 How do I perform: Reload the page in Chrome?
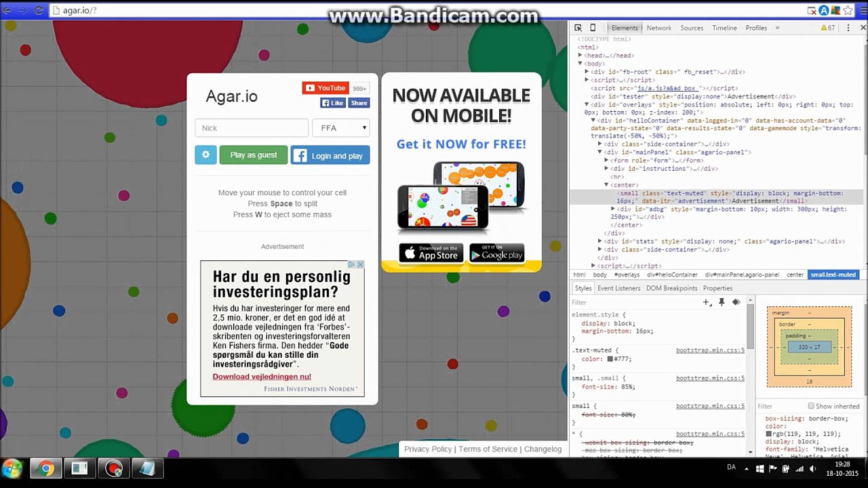39,10
